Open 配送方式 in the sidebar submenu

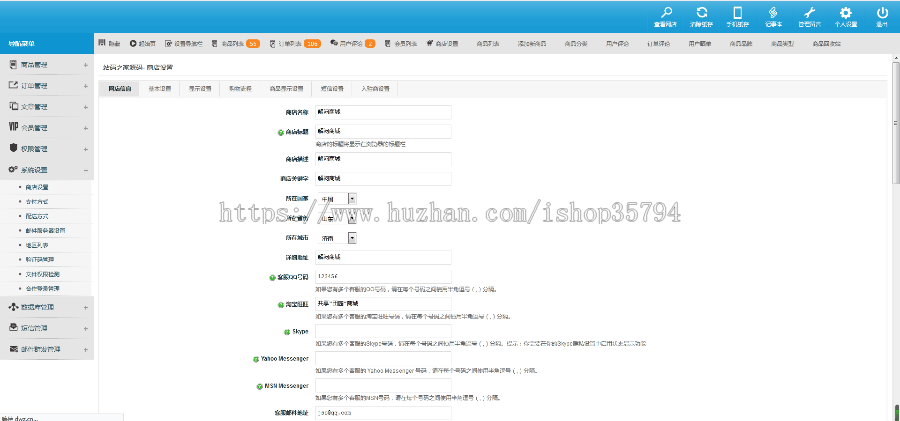pyautogui.click(x=37, y=216)
